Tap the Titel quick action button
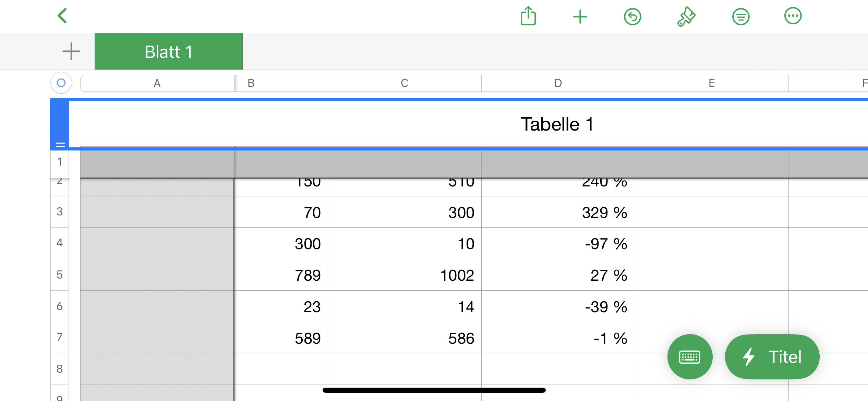Image resolution: width=868 pixels, height=401 pixels. [x=772, y=357]
